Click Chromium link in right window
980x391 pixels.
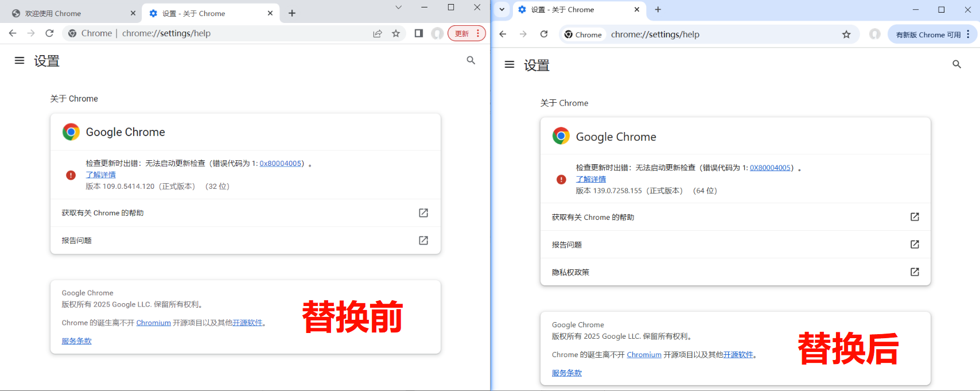coord(644,355)
